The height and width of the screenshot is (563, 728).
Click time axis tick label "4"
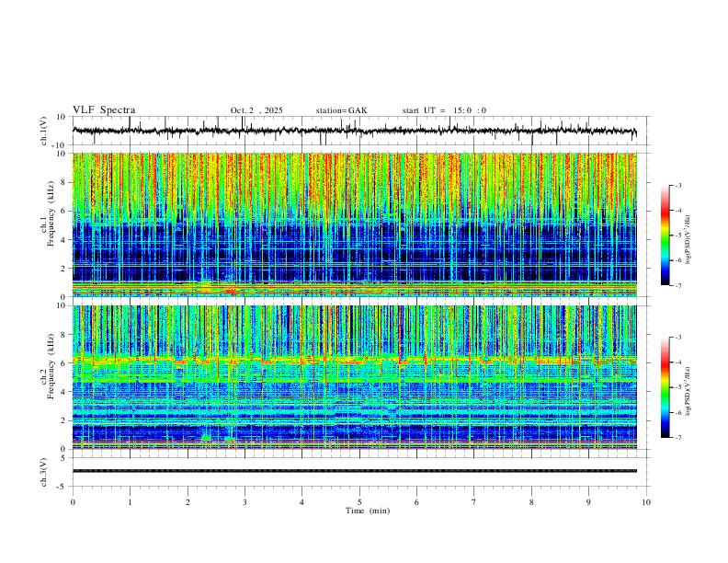[x=302, y=502]
